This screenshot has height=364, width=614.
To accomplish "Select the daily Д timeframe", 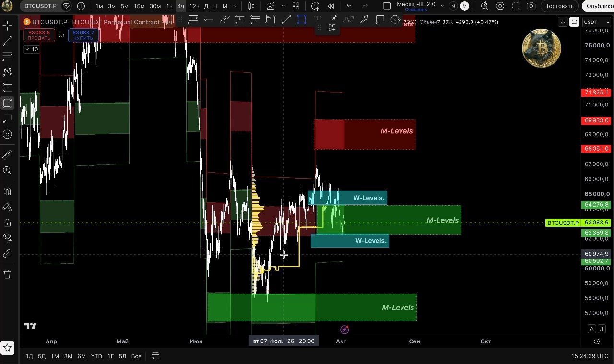I will [206, 6].
